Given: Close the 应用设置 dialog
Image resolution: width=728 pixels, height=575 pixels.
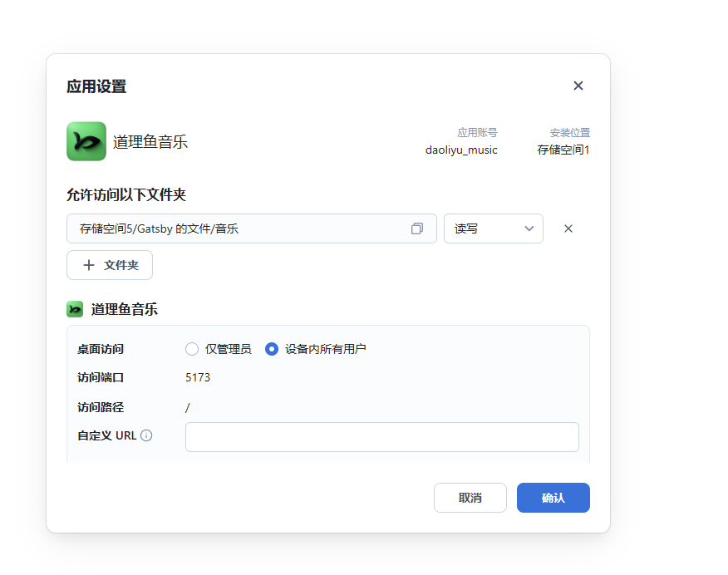Looking at the screenshot, I should pyautogui.click(x=578, y=85).
